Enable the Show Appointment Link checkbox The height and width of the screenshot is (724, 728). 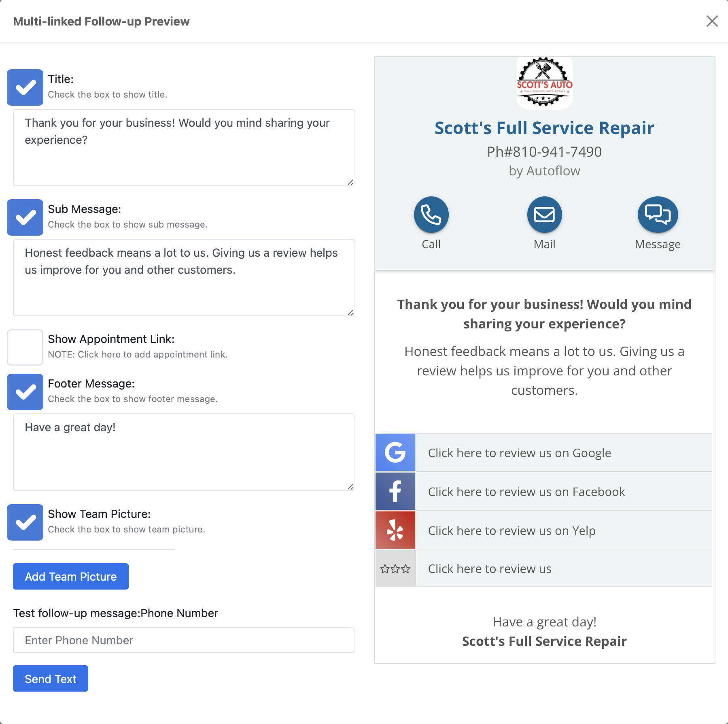pyautogui.click(x=25, y=347)
